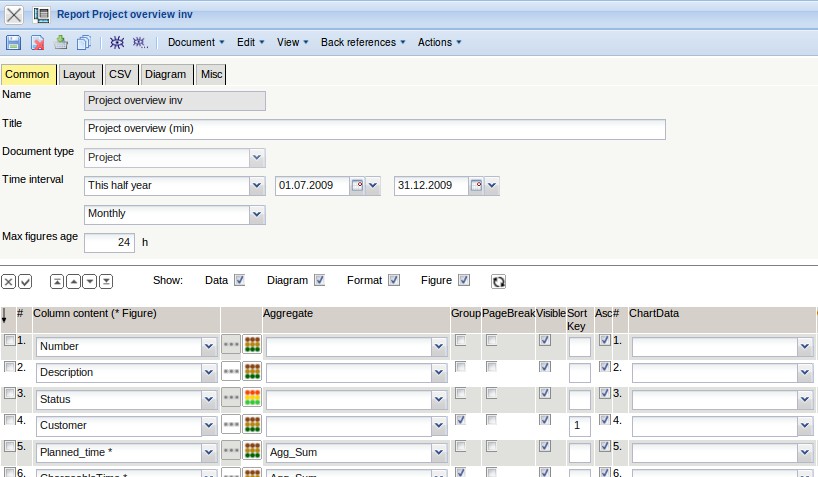
Task: Click the move-to-top arrow icon
Action: tap(57, 282)
